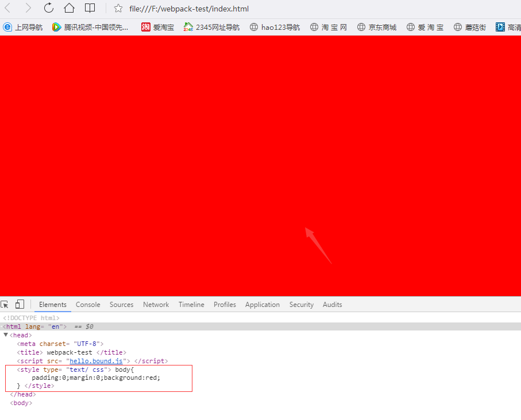
Task: Open the 蘑菇街 bookmark
Action: coord(470,27)
